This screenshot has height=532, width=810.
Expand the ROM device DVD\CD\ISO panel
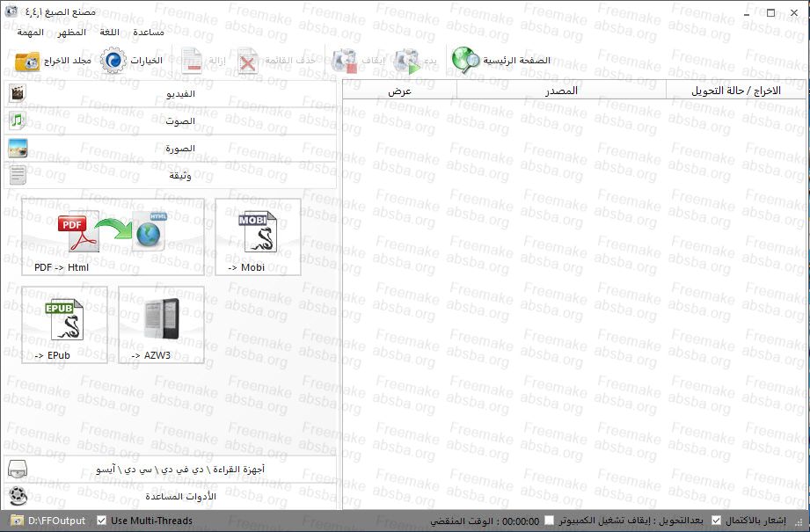pos(170,469)
